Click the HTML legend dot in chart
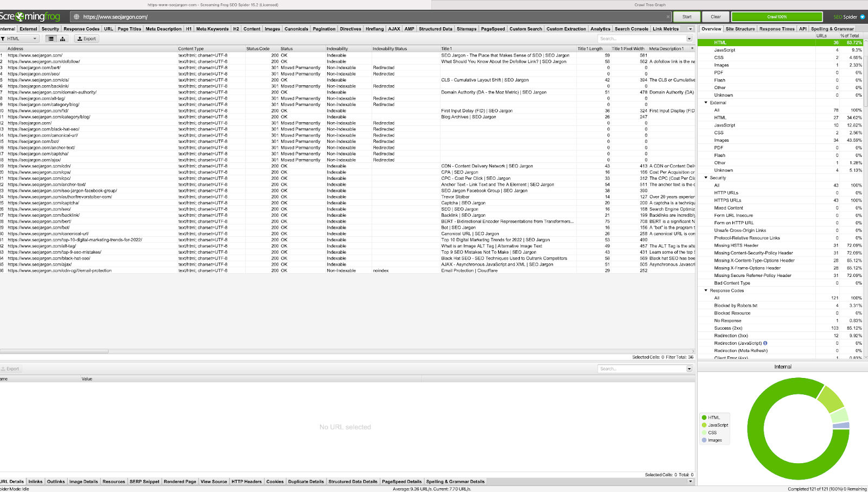 pyautogui.click(x=704, y=418)
